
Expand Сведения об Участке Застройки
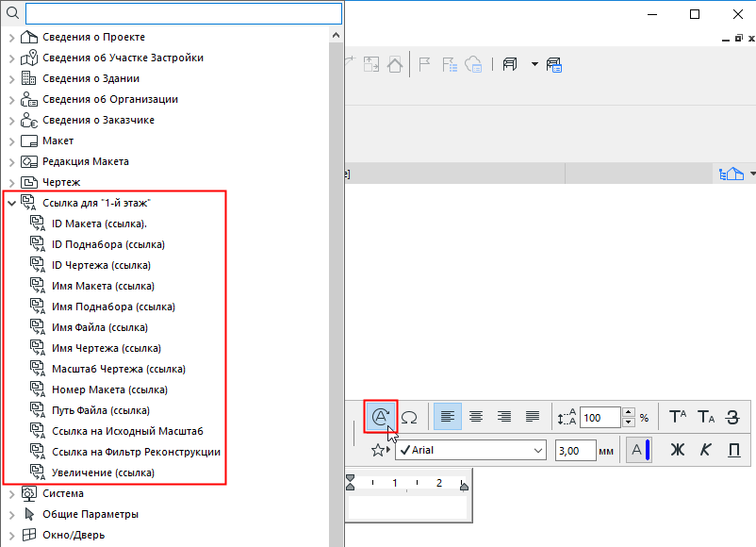point(12,58)
